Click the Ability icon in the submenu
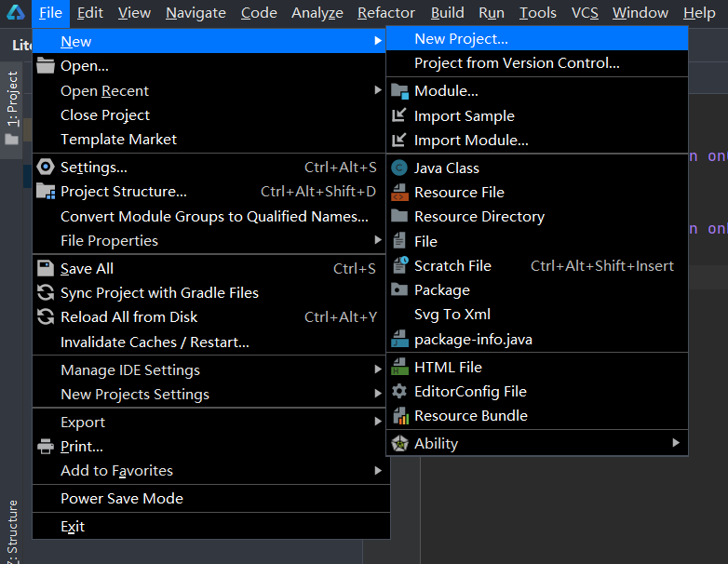728x564 pixels. pos(399,443)
